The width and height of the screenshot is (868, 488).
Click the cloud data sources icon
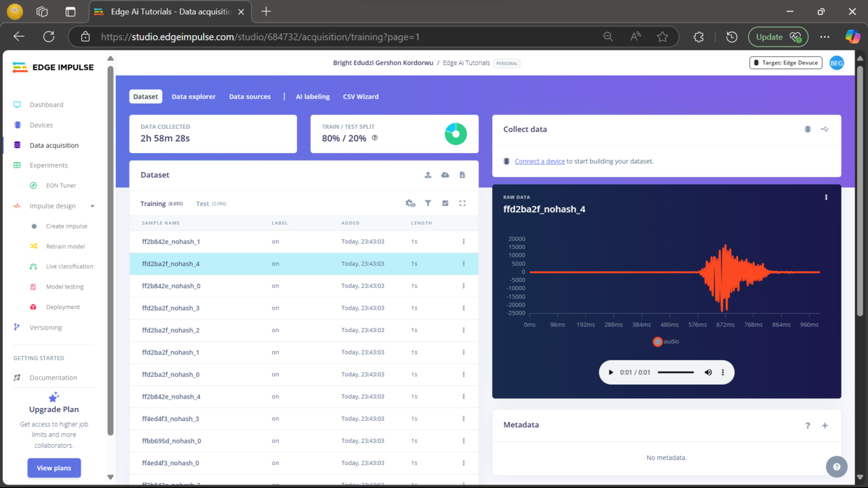[445, 175]
